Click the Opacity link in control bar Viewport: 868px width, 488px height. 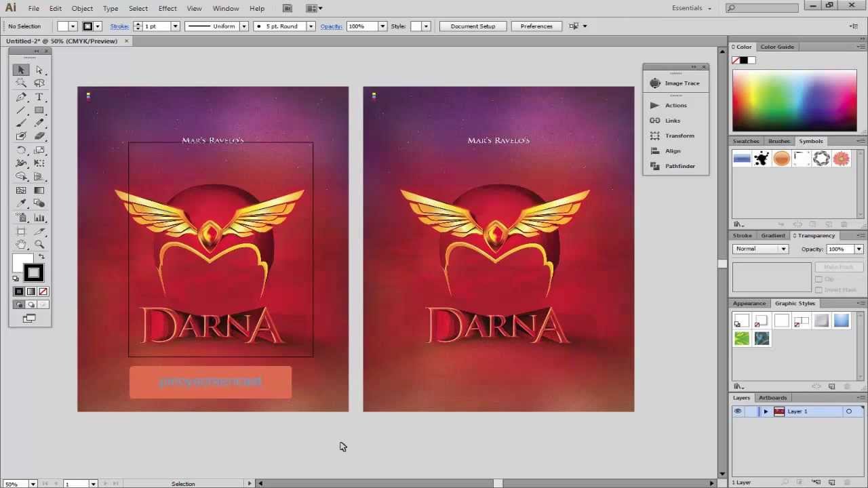(331, 26)
